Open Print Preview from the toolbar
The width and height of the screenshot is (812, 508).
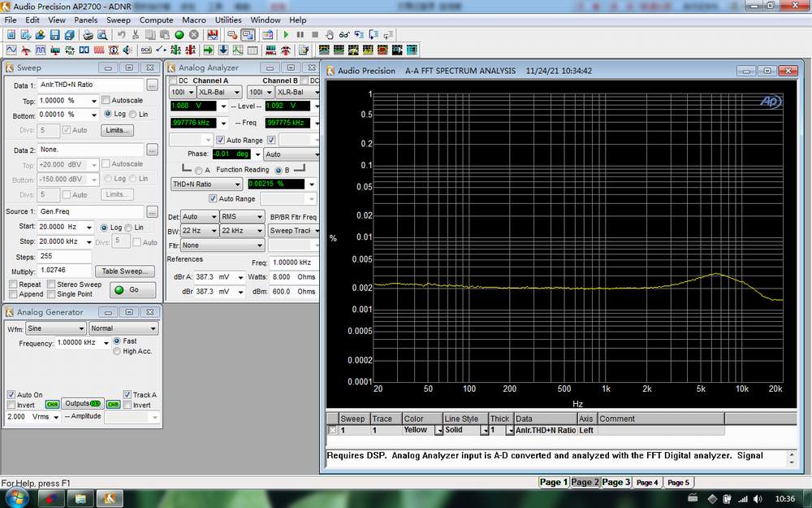coord(102,35)
